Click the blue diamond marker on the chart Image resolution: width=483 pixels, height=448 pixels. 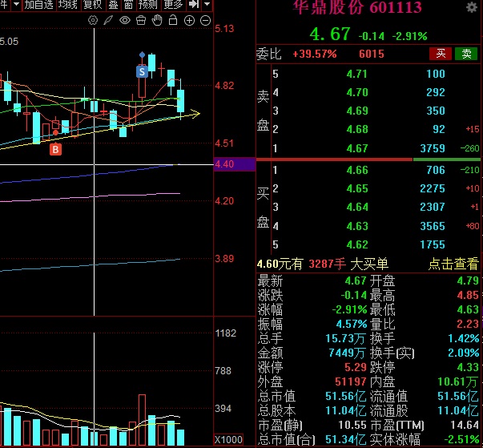[x=142, y=54]
